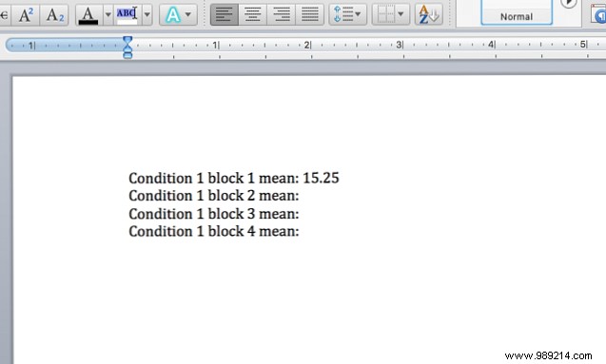Open highlight color dropdown arrow
This screenshot has width=606, height=364.
click(x=147, y=15)
